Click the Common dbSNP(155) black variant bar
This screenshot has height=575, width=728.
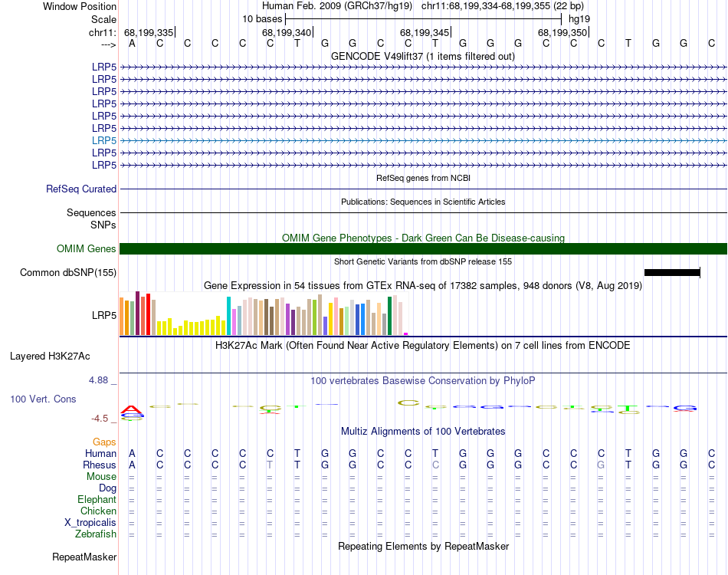point(672,273)
